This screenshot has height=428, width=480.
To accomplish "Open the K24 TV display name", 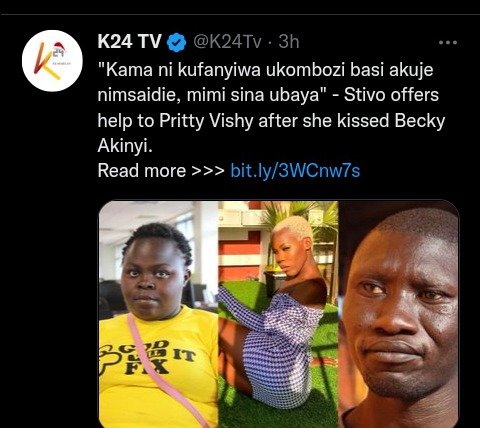I will pyautogui.click(x=129, y=42).
